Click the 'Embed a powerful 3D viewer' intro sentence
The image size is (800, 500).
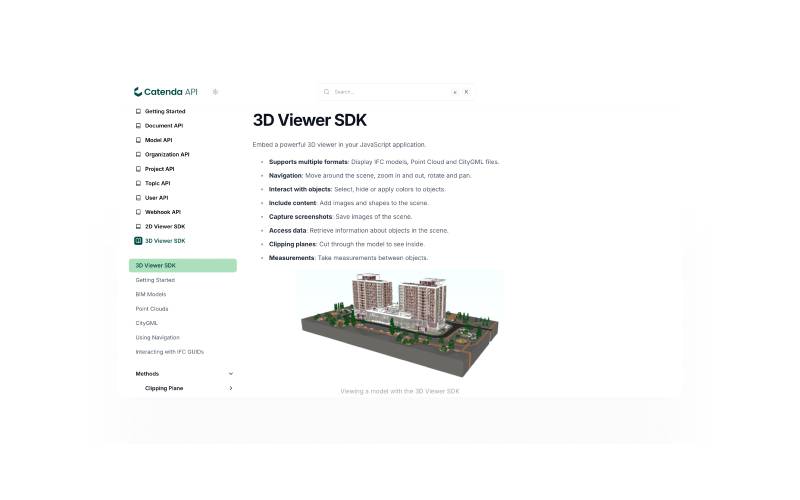coord(339,145)
